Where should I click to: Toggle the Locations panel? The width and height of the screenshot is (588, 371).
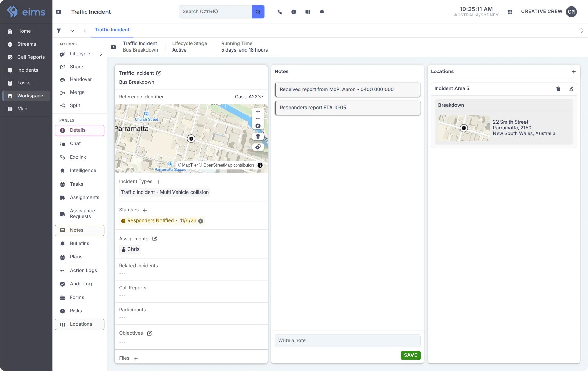coord(80,324)
